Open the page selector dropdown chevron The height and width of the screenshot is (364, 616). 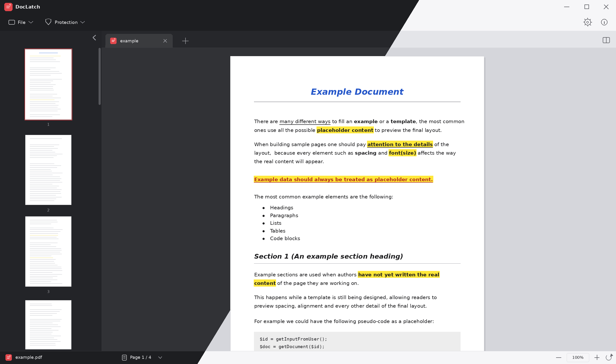click(x=160, y=357)
